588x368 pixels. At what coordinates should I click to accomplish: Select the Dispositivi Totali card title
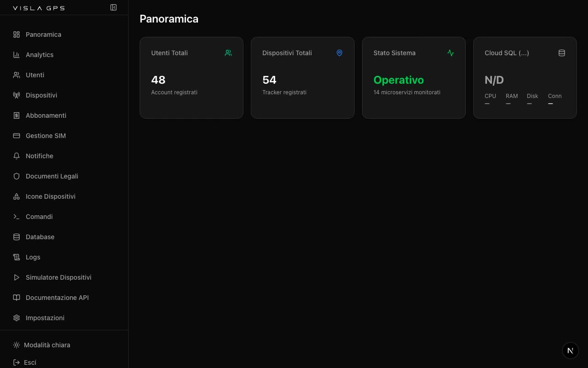[x=287, y=53]
